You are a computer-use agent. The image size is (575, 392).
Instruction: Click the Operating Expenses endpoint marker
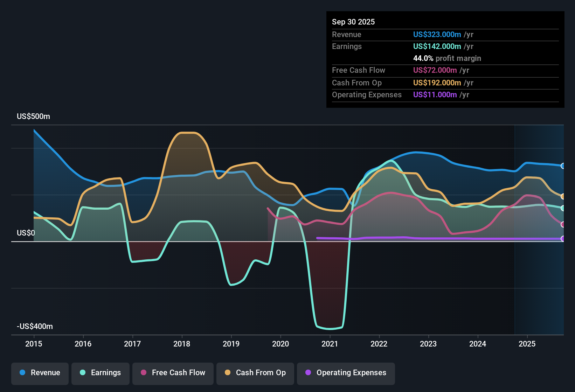tap(563, 239)
